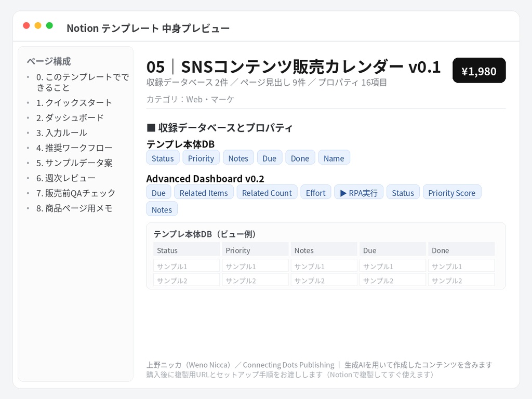Click サンプル1 cell in Done column
The height and width of the screenshot is (399, 532).
click(461, 266)
